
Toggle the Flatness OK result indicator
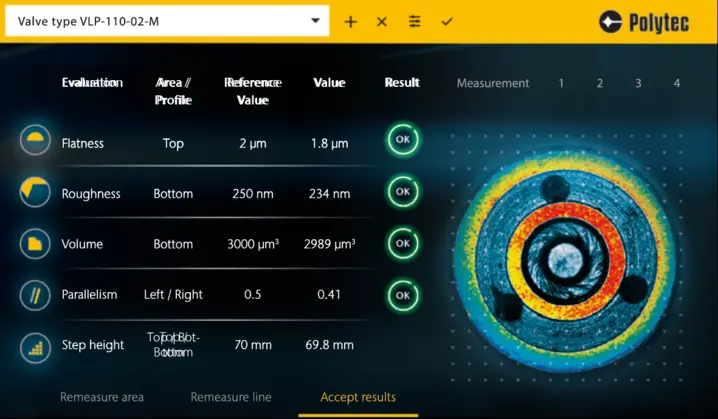pos(403,141)
